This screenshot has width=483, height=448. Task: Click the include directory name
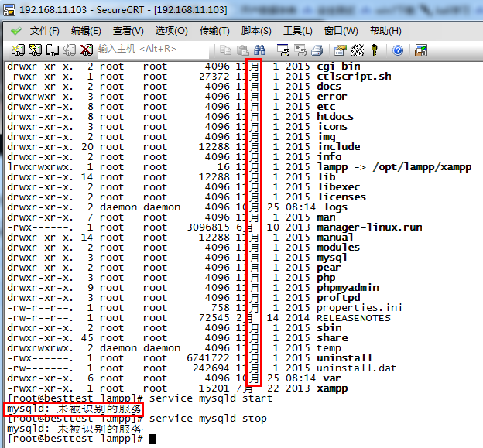click(338, 147)
